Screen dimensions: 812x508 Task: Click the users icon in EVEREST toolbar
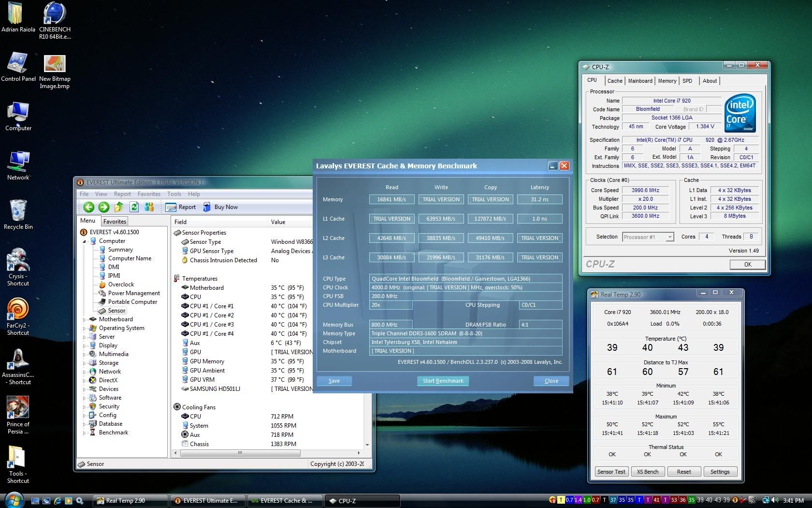click(x=149, y=207)
